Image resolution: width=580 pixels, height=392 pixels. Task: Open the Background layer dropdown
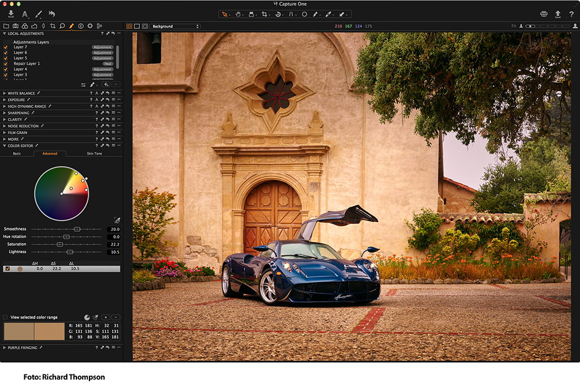[176, 26]
